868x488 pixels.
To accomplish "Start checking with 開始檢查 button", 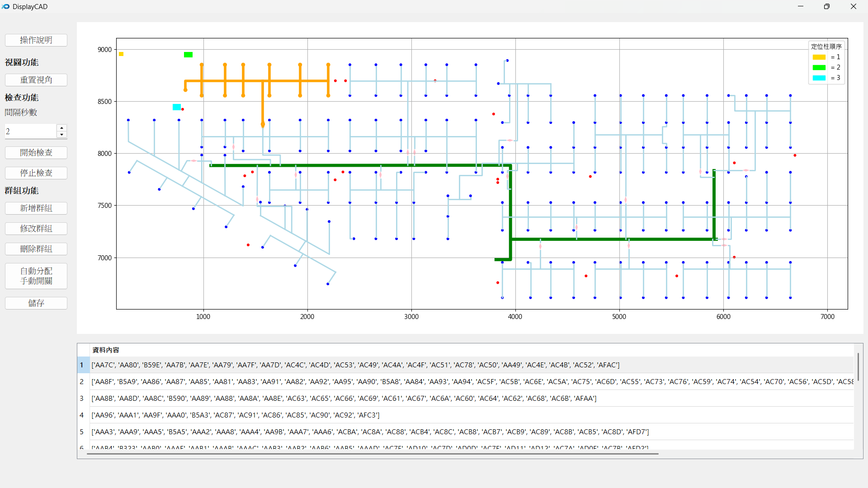I will (x=36, y=153).
